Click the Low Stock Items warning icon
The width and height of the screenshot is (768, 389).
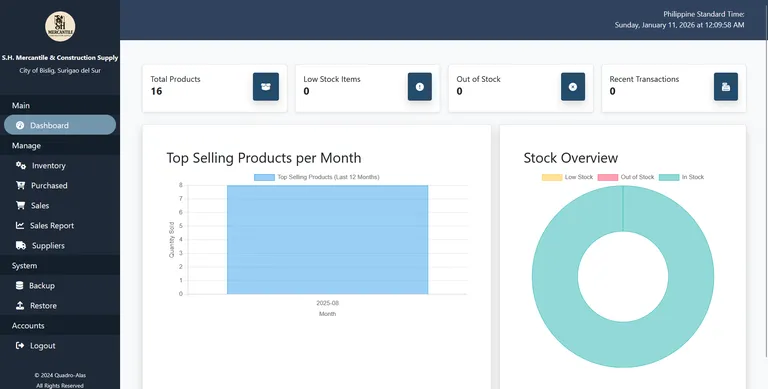[x=420, y=87]
